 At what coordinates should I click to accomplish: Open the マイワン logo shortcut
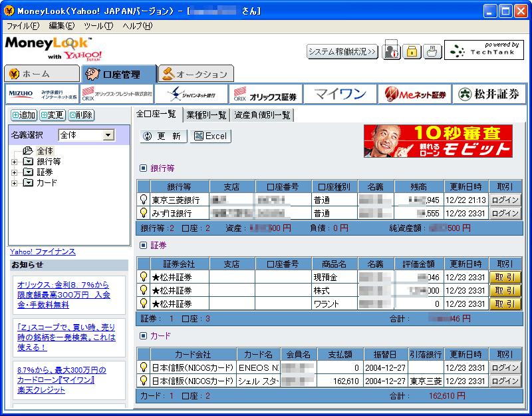pyautogui.click(x=340, y=94)
